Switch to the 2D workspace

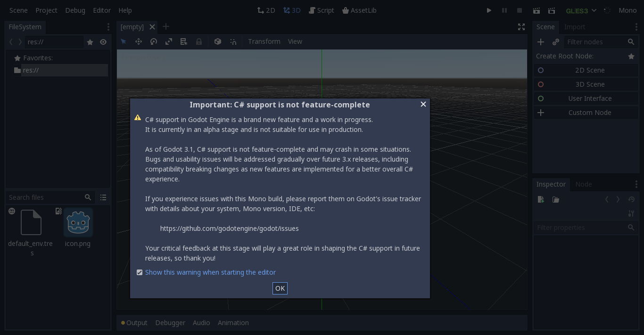(266, 10)
